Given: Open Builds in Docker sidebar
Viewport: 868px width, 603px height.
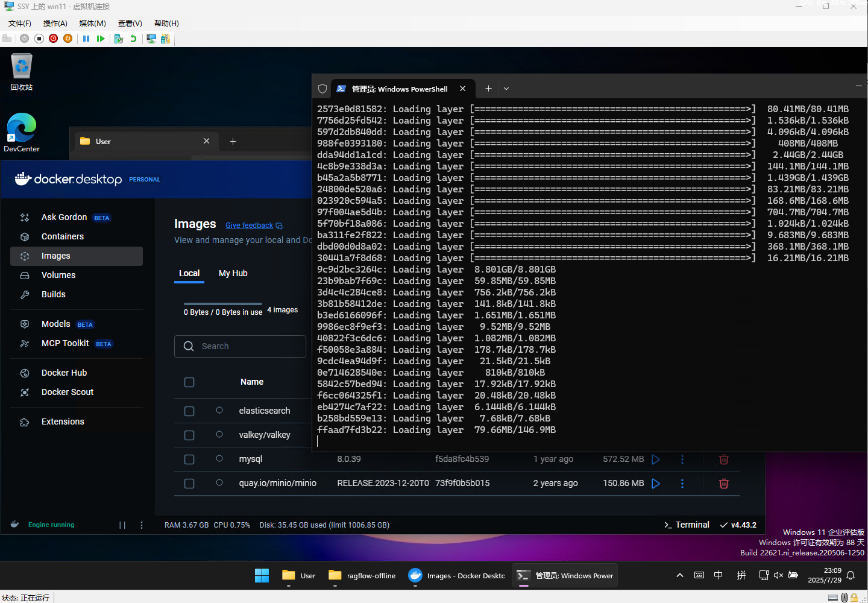Looking at the screenshot, I should [76, 294].
